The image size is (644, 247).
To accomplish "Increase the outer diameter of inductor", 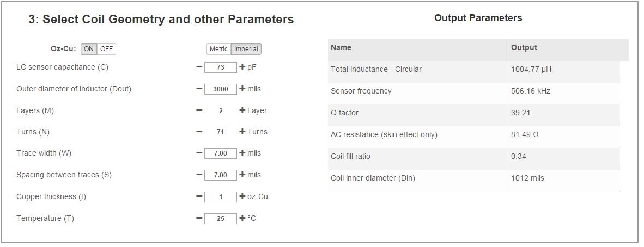I will [242, 89].
